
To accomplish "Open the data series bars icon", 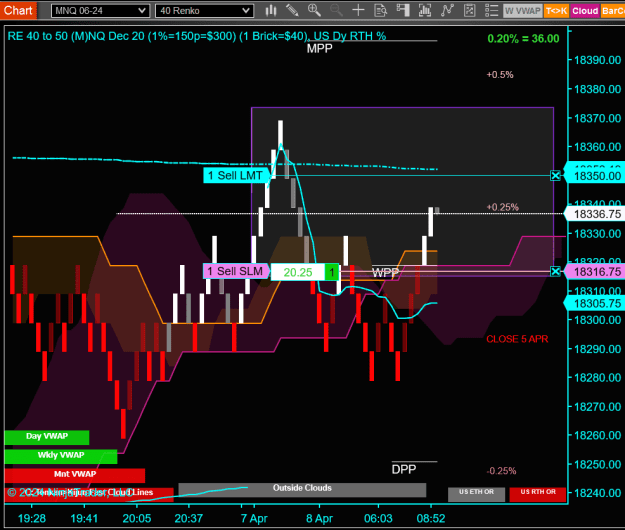I will coord(425,11).
